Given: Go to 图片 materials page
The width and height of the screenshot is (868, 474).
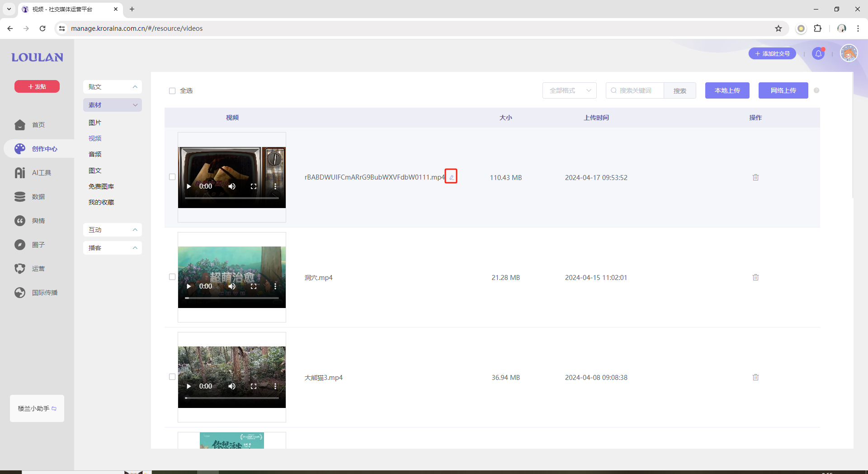Looking at the screenshot, I should [95, 123].
